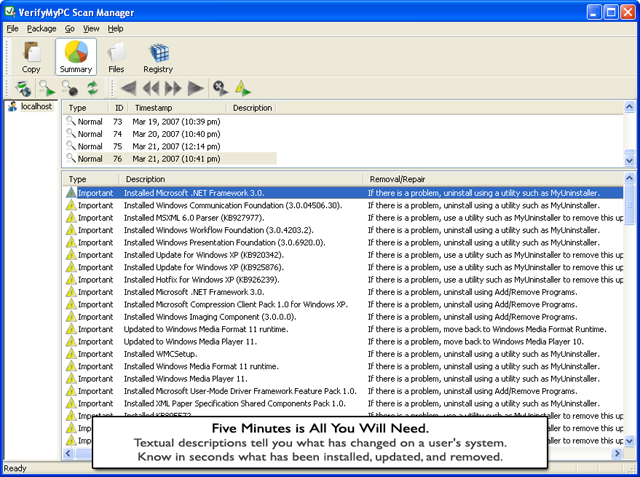640x477 pixels.
Task: Select 'Installed XML Paper Specification Shared Components' row
Action: 344,403
